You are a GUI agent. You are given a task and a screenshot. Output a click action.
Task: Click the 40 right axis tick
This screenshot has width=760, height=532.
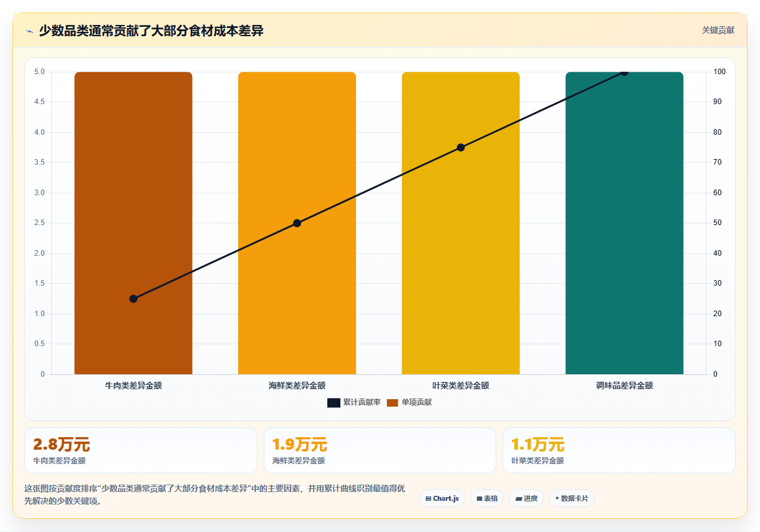[718, 253]
